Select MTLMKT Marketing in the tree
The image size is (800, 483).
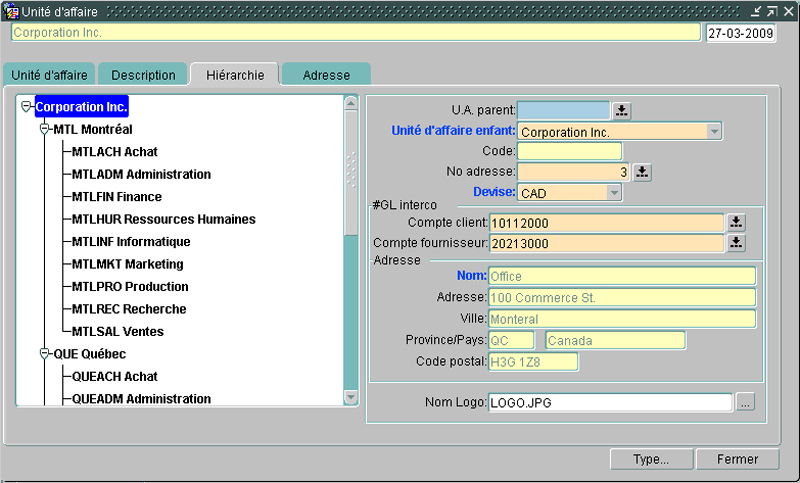[x=127, y=264]
